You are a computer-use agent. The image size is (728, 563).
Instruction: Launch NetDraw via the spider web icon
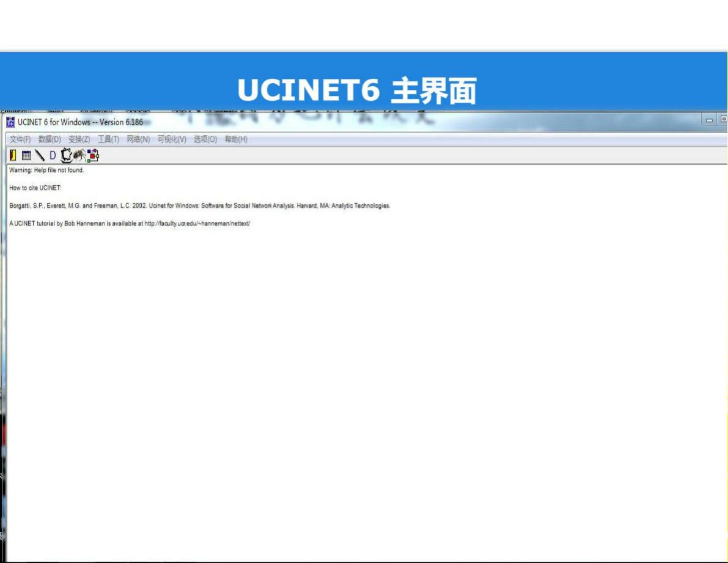pos(65,154)
